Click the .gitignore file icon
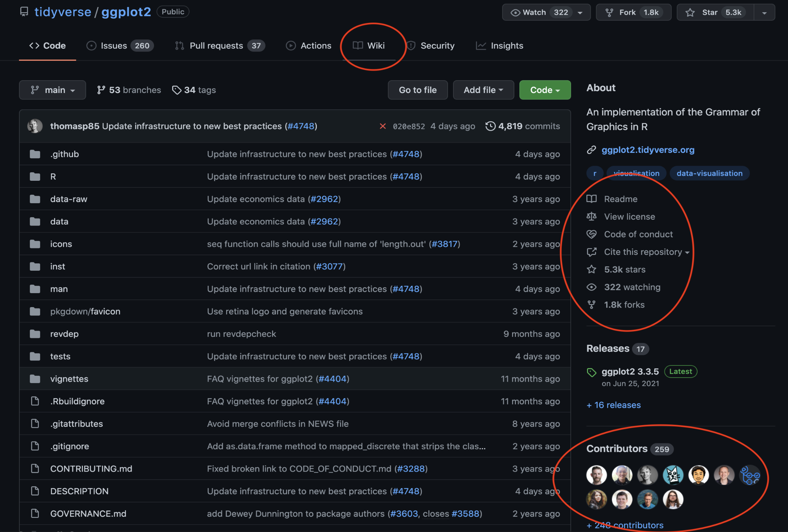Viewport: 788px width, 532px height. coord(35,446)
